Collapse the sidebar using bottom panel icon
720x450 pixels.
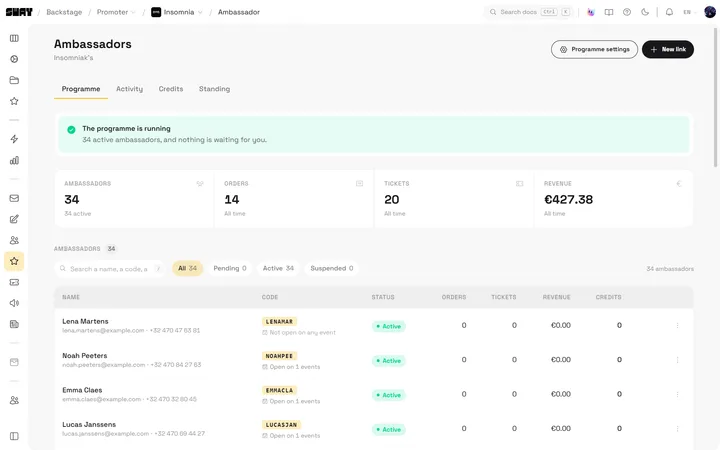(x=14, y=436)
